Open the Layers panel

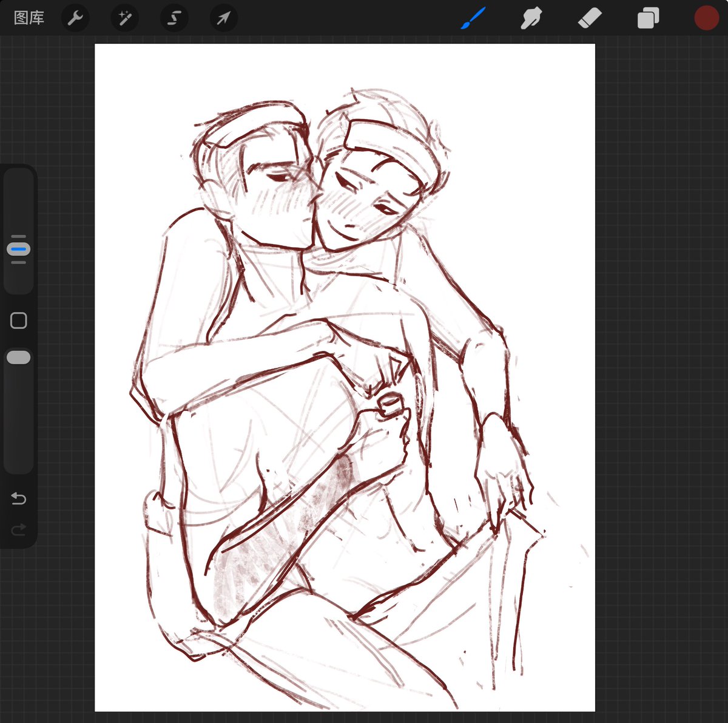648,18
